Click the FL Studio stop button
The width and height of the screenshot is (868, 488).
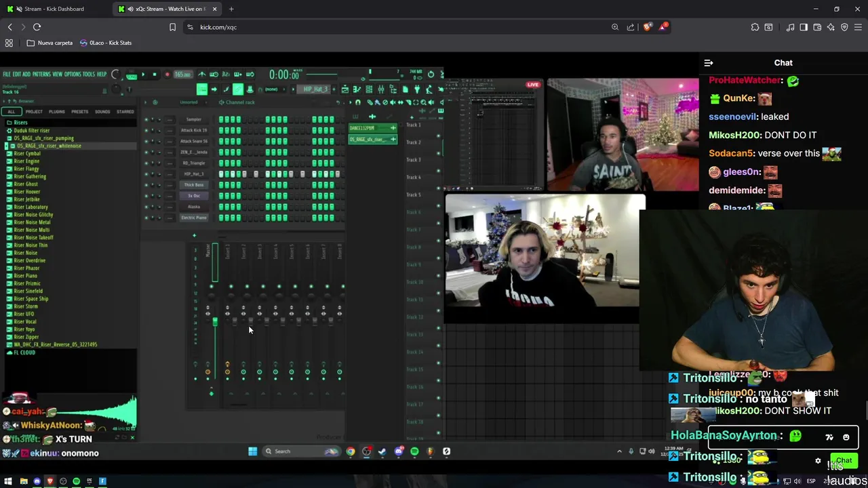[155, 74]
